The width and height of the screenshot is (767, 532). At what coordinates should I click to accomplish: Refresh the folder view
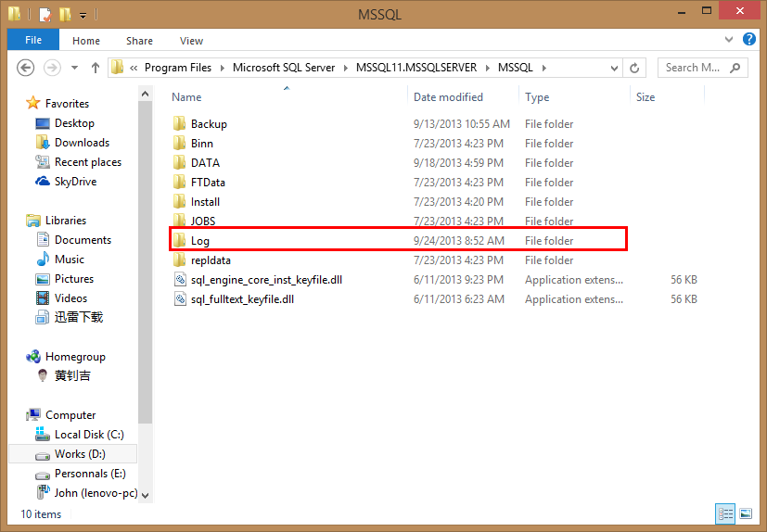point(634,68)
